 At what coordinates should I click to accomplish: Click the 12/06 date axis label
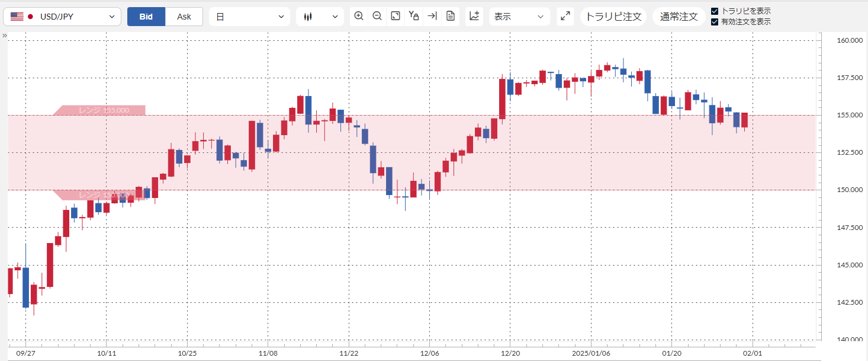pyautogui.click(x=429, y=353)
